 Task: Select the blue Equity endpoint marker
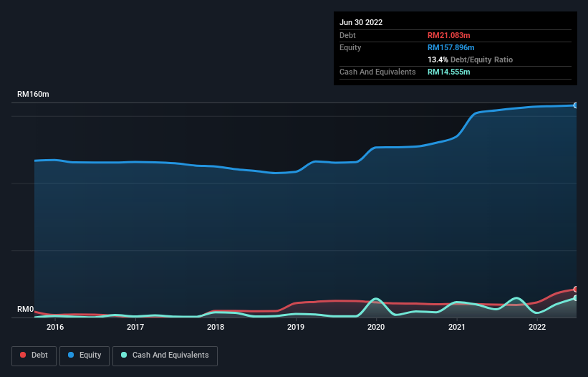[x=576, y=105]
